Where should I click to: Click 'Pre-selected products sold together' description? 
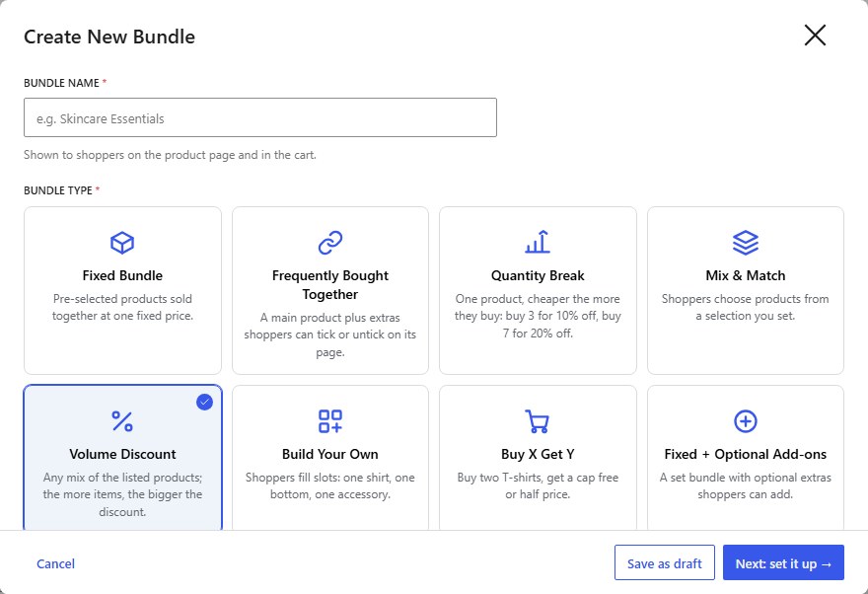[122, 307]
